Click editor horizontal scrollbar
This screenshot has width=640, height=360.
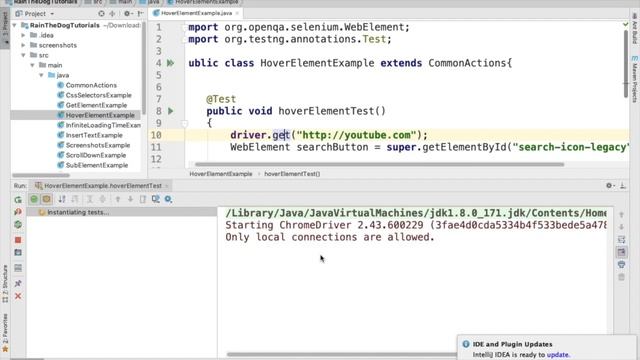point(380,164)
